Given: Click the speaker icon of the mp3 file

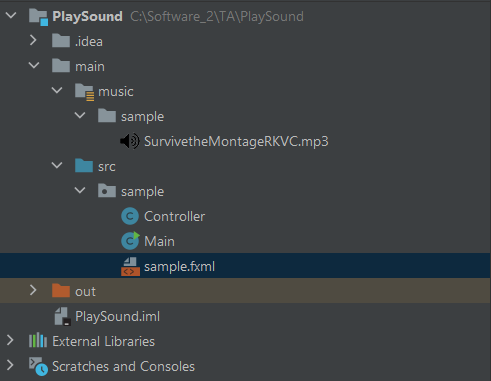Looking at the screenshot, I should coord(130,141).
